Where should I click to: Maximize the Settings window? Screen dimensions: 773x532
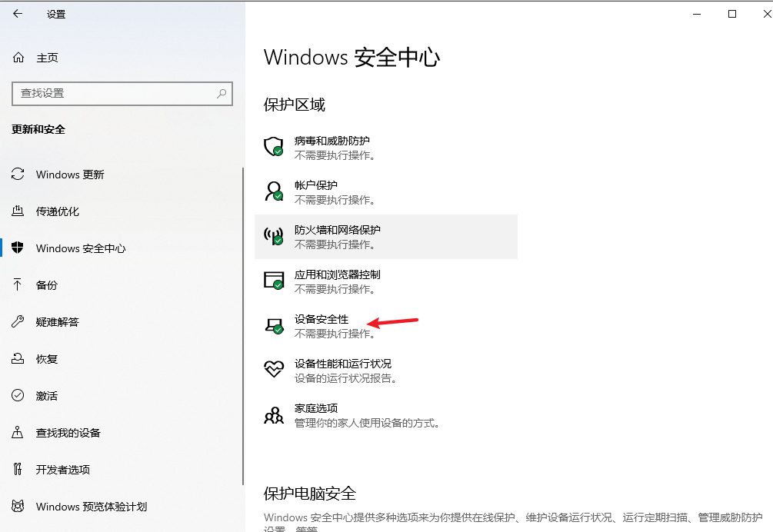tap(732, 14)
